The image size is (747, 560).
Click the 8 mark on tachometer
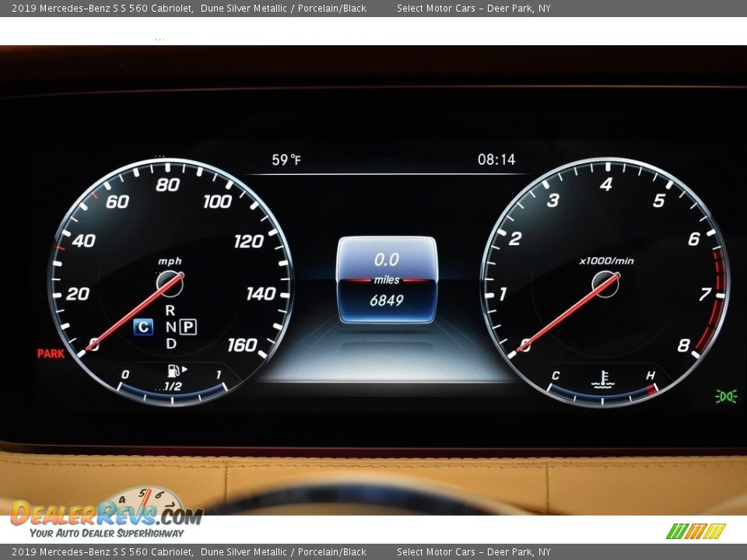(x=684, y=345)
